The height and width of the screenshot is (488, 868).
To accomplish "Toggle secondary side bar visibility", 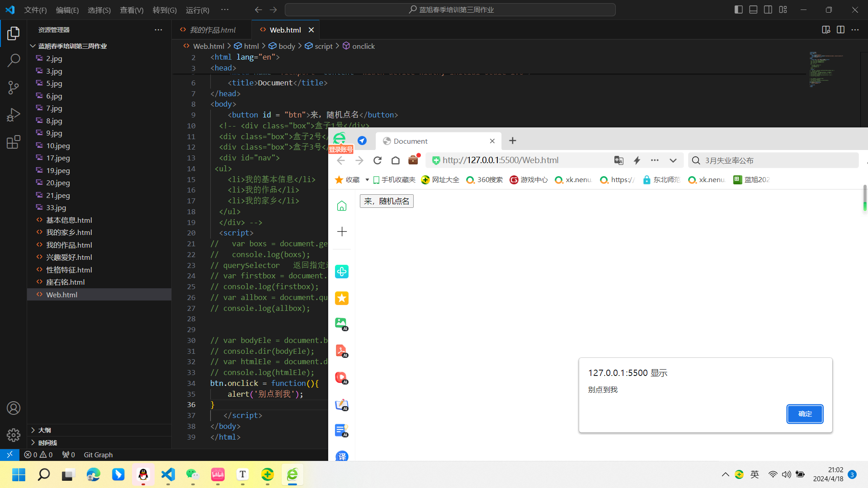I will [x=768, y=9].
